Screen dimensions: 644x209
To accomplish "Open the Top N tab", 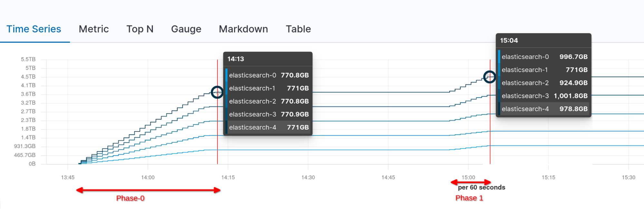I will pyautogui.click(x=140, y=29).
